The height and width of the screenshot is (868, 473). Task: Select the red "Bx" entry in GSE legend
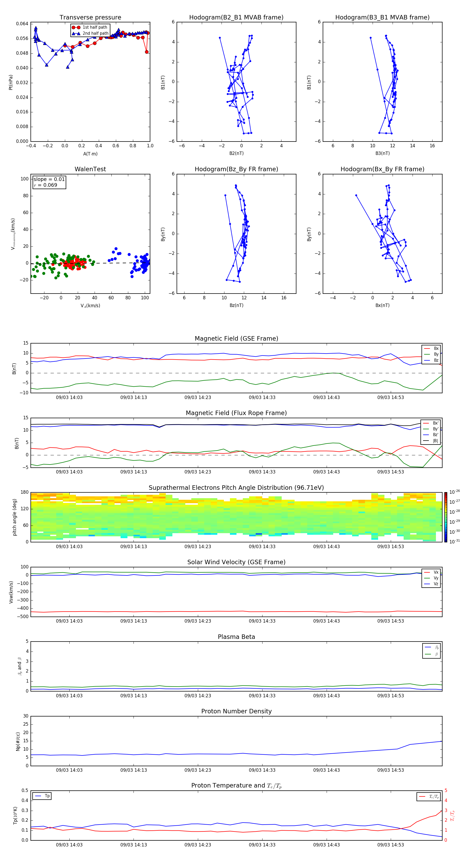tap(431, 349)
